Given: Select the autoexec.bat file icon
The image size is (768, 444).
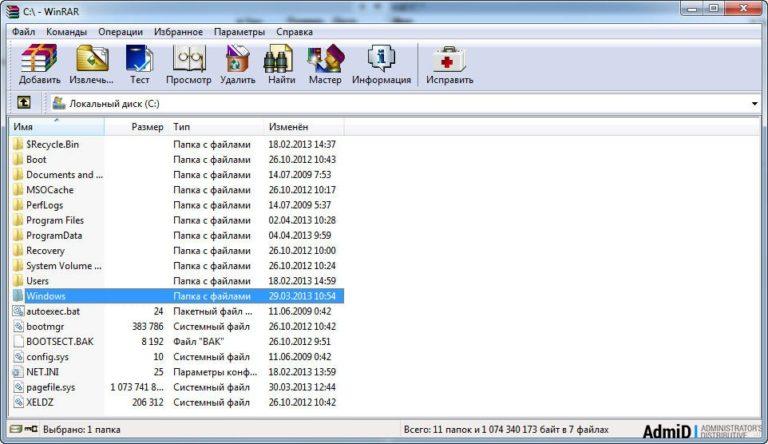Looking at the screenshot, I should coord(18,311).
